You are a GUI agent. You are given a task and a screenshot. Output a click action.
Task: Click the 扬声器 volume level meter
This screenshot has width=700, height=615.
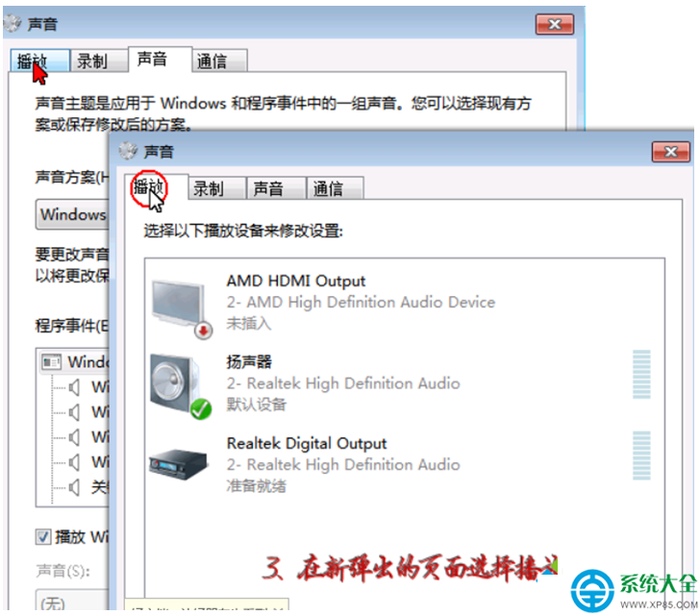641,375
